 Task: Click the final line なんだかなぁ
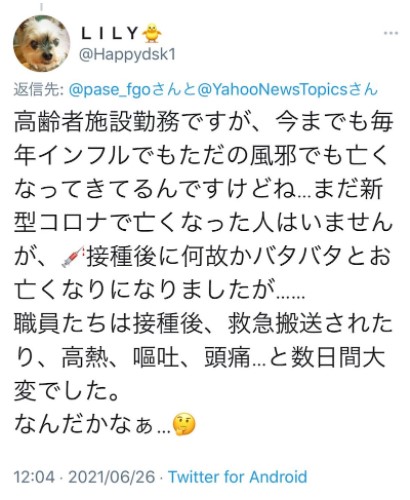(x=105, y=424)
